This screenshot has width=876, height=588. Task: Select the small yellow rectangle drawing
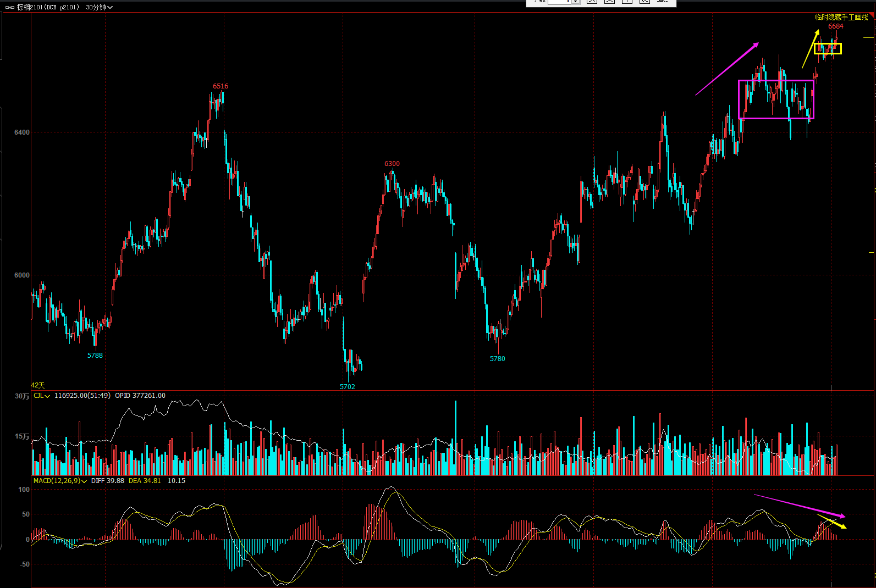(828, 44)
